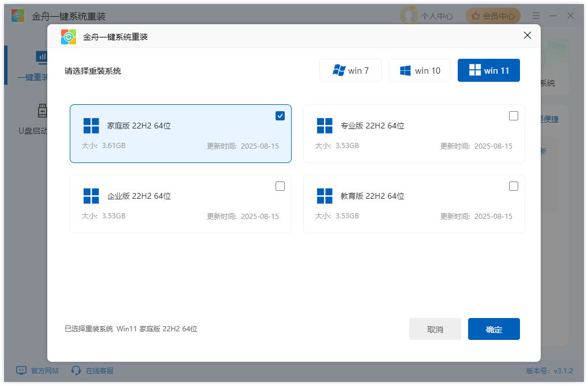
Task: Enable the 教育版 22H2 64位 checkbox
Action: click(514, 186)
